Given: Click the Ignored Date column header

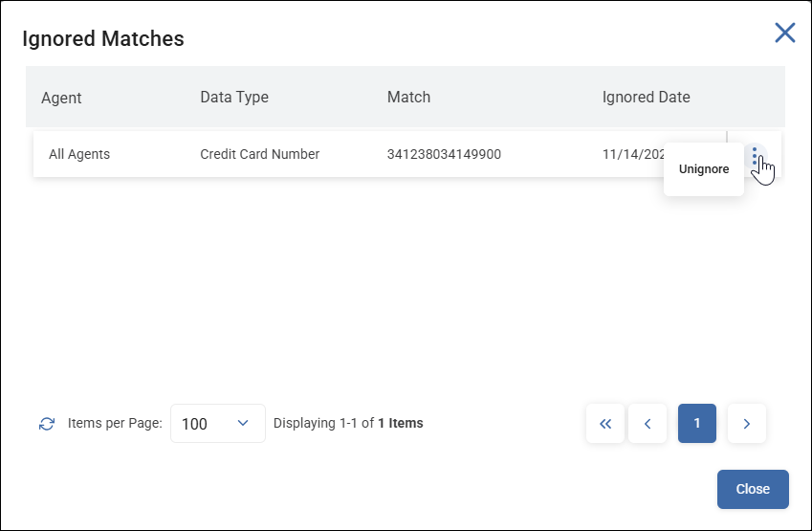Looking at the screenshot, I should [x=646, y=97].
